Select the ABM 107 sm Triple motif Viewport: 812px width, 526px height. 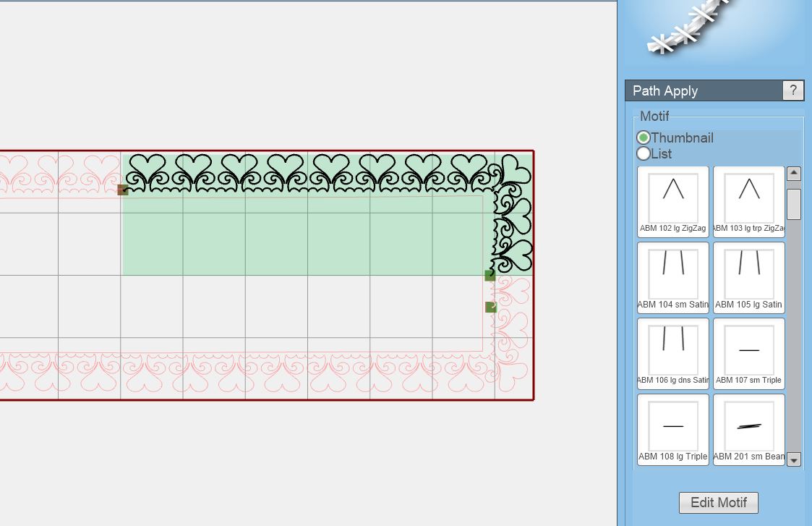pos(749,353)
